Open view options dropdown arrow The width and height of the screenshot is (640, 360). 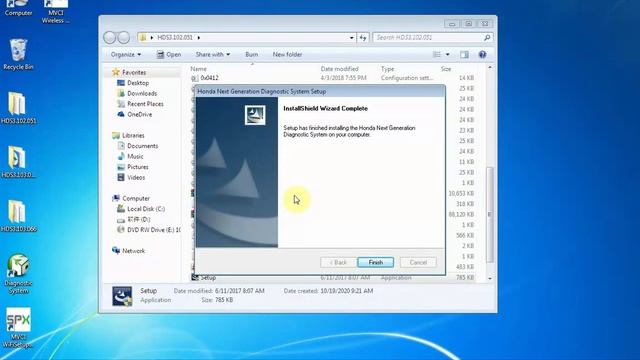tap(447, 54)
